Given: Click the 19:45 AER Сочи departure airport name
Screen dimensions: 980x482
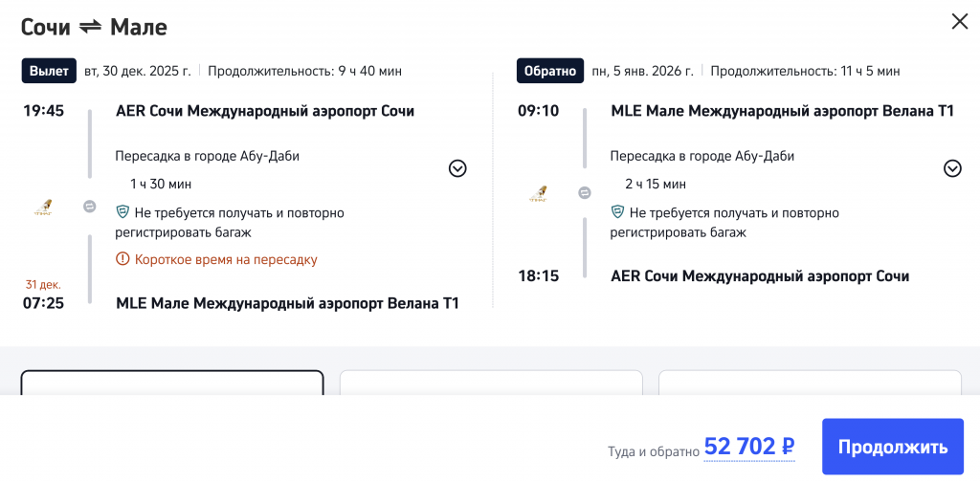Looking at the screenshot, I should 265,111.
